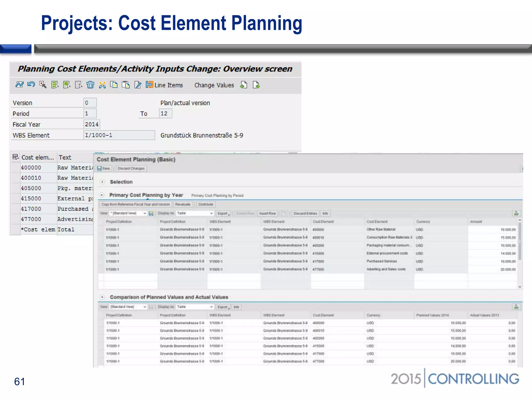Click personalize icon of comparison table
This screenshot has height=399, width=532.
point(516,307)
